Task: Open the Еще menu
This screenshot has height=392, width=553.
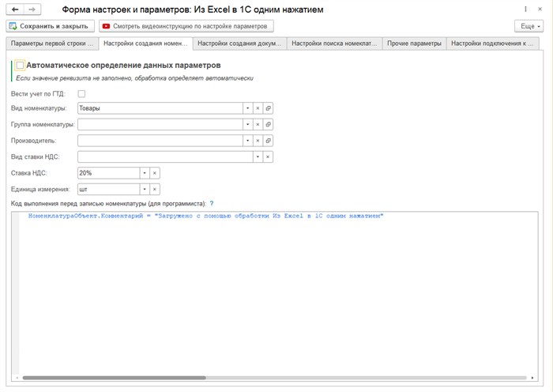Action: coord(529,26)
